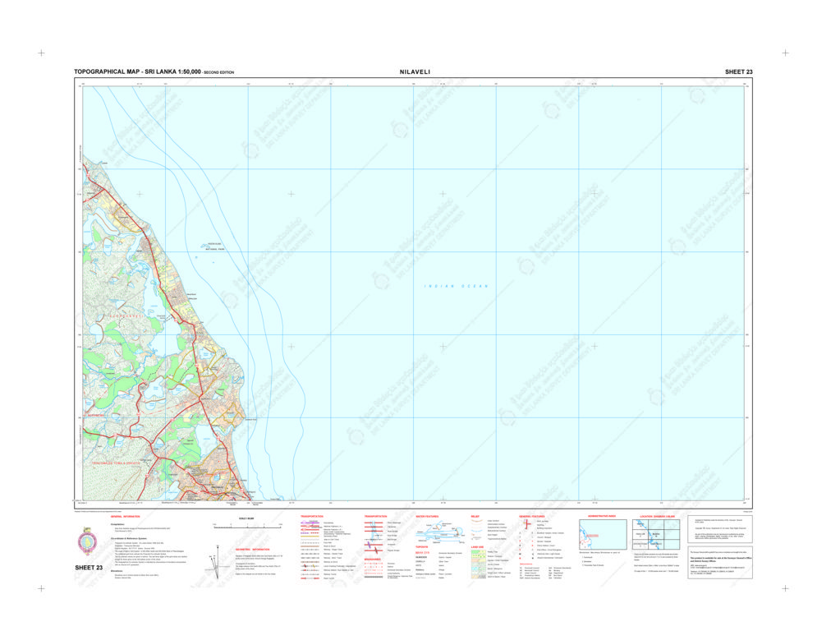Screen dimensions: 840x631
Task: Click the KUCHCHAVELI division label
Action: point(126,317)
